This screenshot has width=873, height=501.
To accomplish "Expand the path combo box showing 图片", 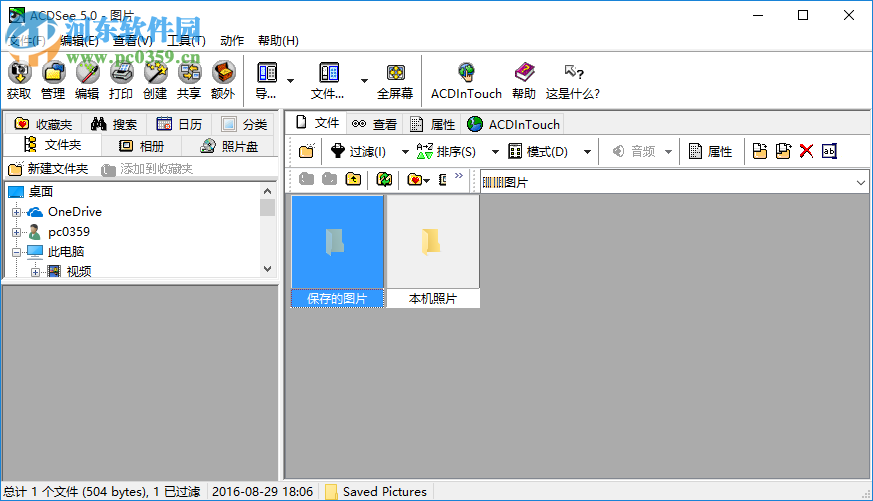I will pos(861,183).
